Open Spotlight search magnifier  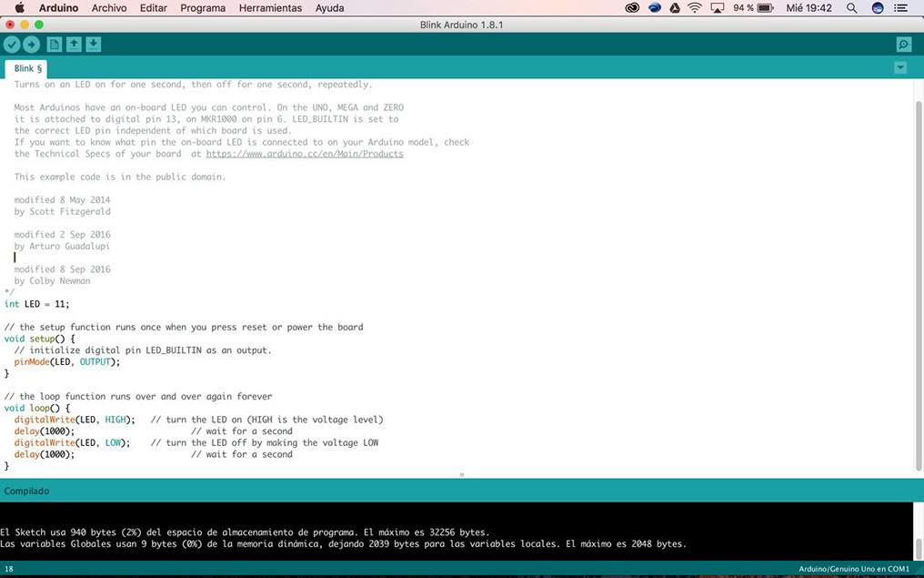point(851,7)
